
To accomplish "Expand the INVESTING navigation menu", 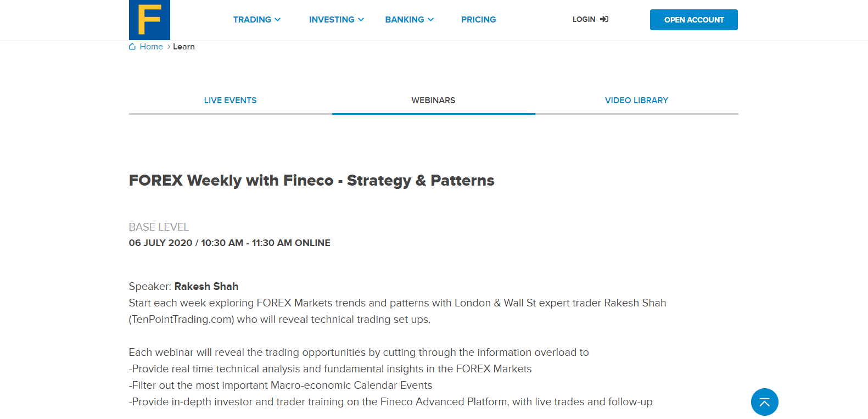I will coord(332,20).
